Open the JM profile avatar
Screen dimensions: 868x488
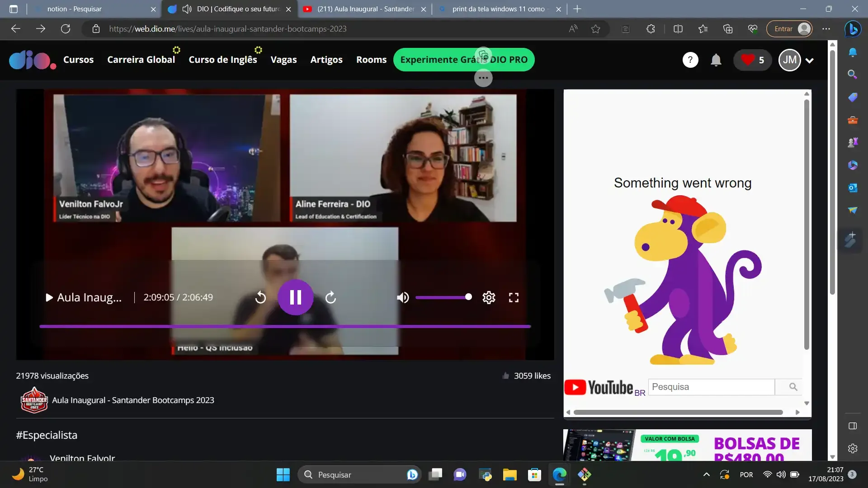pos(789,60)
